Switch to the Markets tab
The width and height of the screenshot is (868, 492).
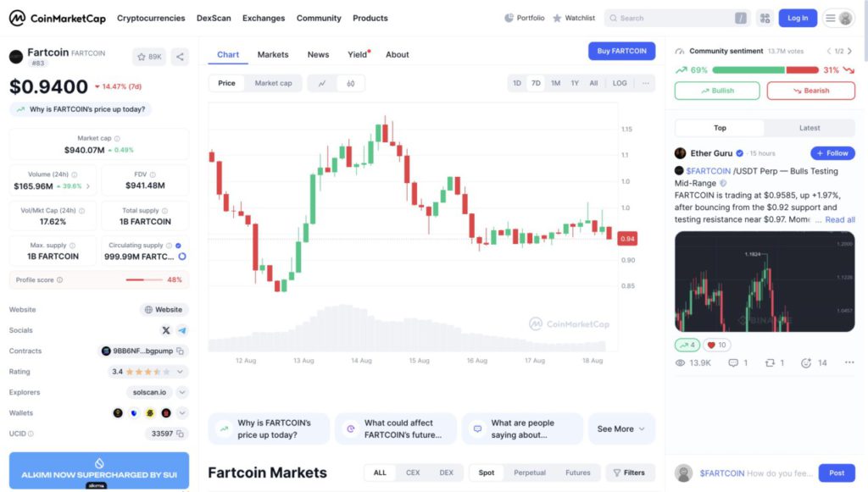[x=272, y=54]
